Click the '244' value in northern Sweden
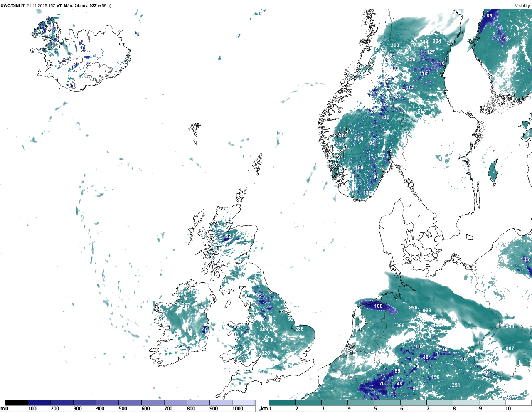This screenshot has width=532, height=412. 424,42
